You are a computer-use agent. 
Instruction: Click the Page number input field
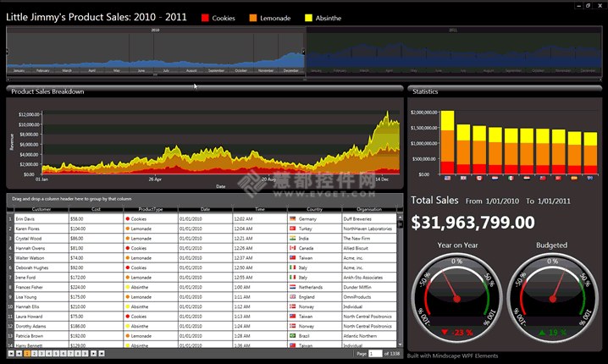(375, 354)
